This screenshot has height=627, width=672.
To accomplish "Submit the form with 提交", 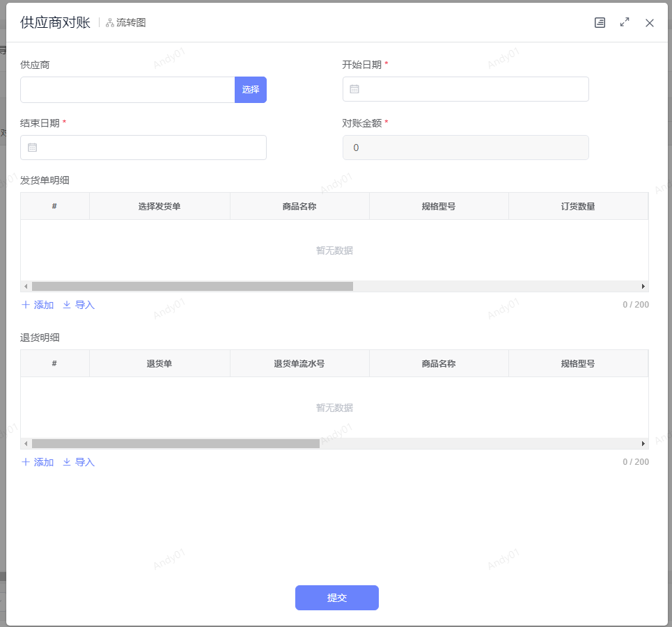I will (x=336, y=598).
